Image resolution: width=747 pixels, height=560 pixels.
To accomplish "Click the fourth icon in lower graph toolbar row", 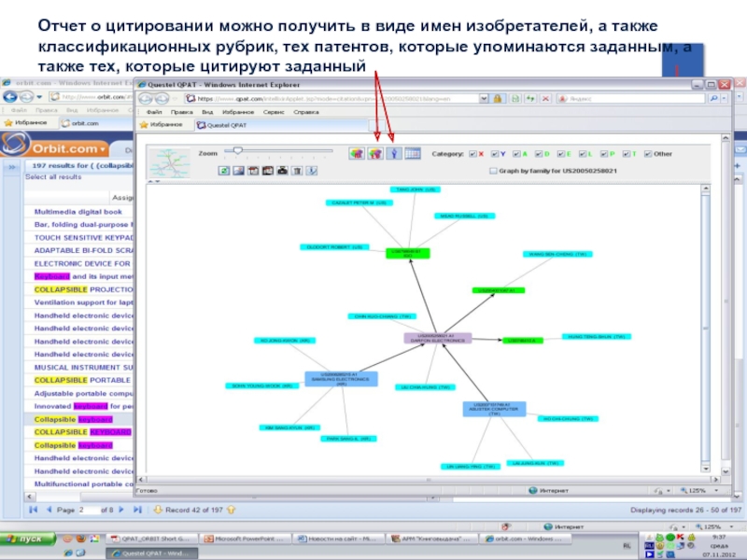I will pyautogui.click(x=268, y=171).
